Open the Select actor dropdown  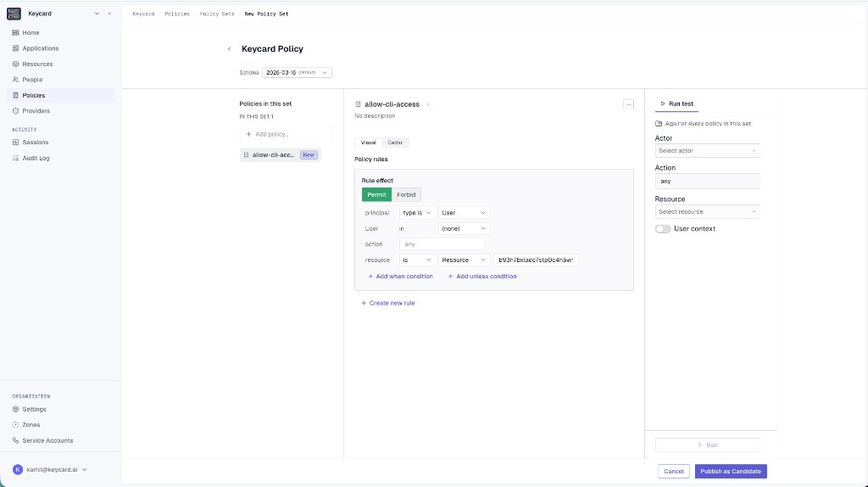pos(707,151)
